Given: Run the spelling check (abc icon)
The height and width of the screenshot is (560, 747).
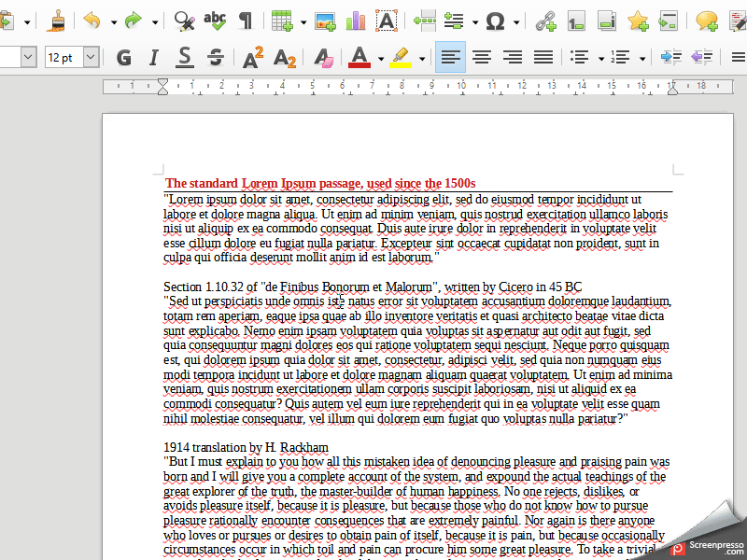Looking at the screenshot, I should 215,21.
